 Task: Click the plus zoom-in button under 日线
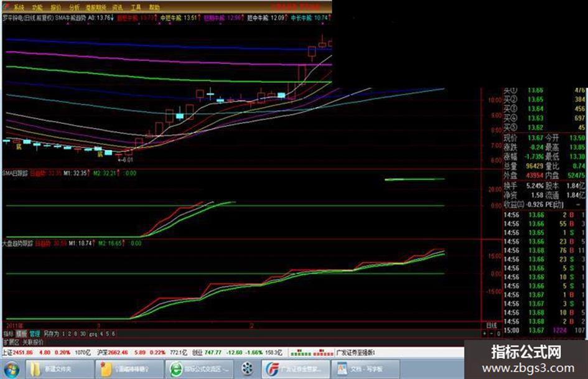coord(485,334)
